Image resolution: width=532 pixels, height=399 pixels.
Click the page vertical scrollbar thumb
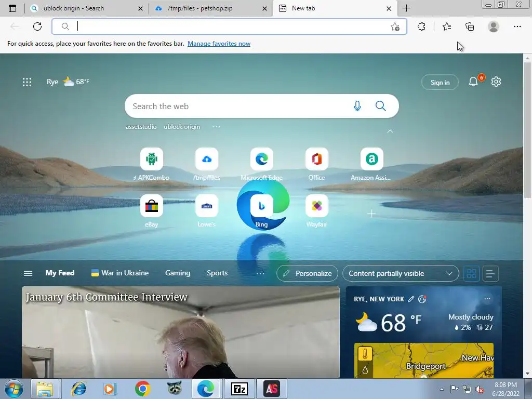(527, 130)
